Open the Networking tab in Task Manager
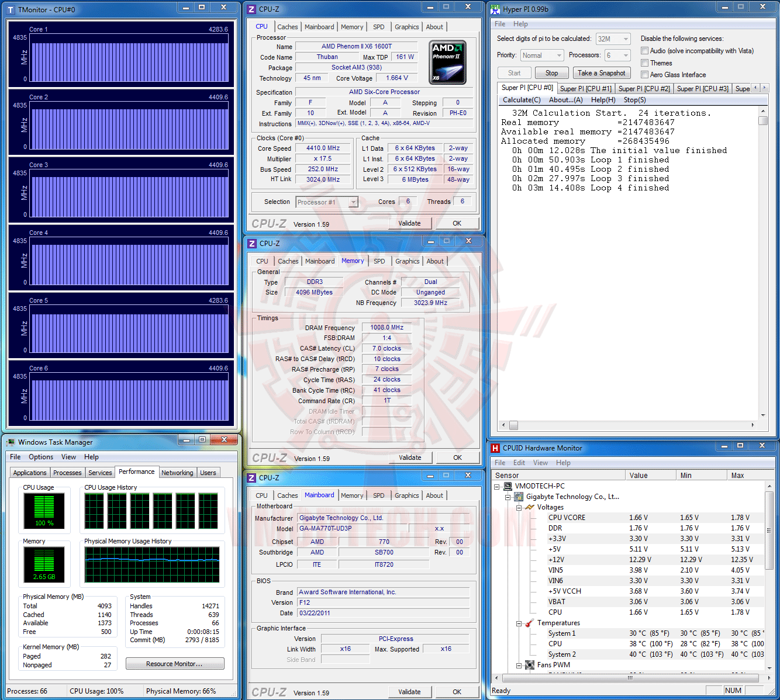The height and width of the screenshot is (700, 780). pyautogui.click(x=177, y=473)
